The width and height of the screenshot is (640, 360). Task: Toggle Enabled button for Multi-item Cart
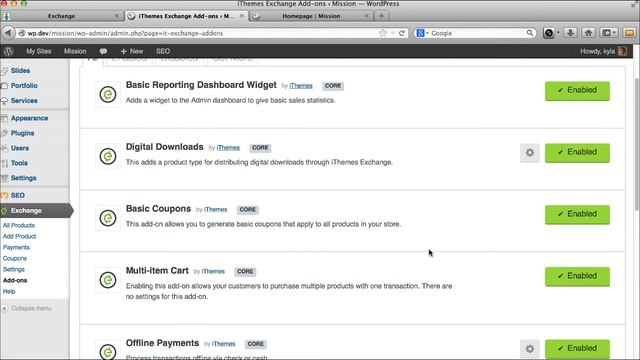[x=577, y=276]
